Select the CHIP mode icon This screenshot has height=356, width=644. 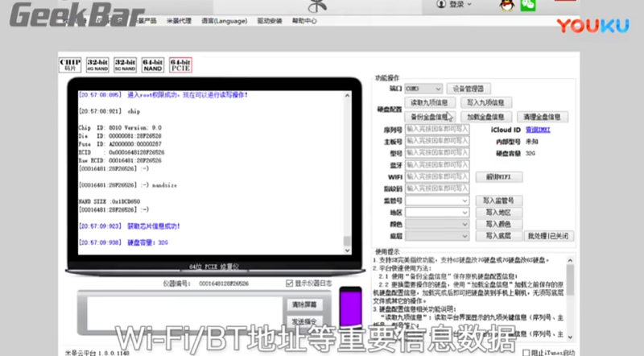point(70,64)
